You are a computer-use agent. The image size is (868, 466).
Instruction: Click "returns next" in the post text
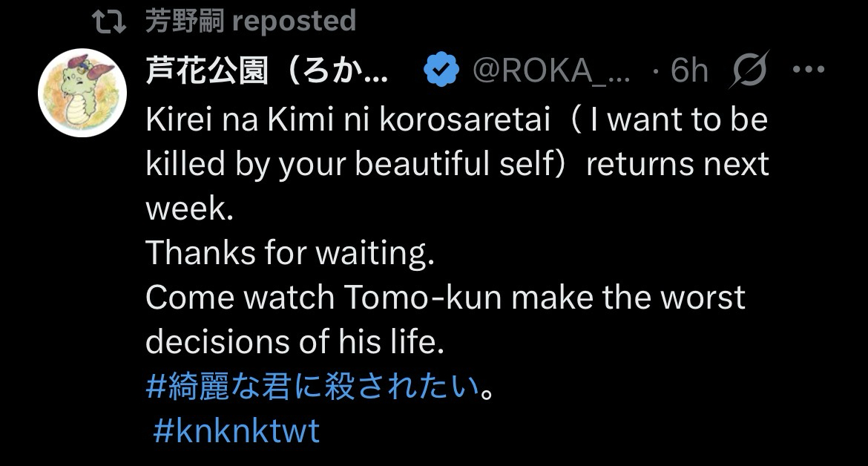[677, 164]
